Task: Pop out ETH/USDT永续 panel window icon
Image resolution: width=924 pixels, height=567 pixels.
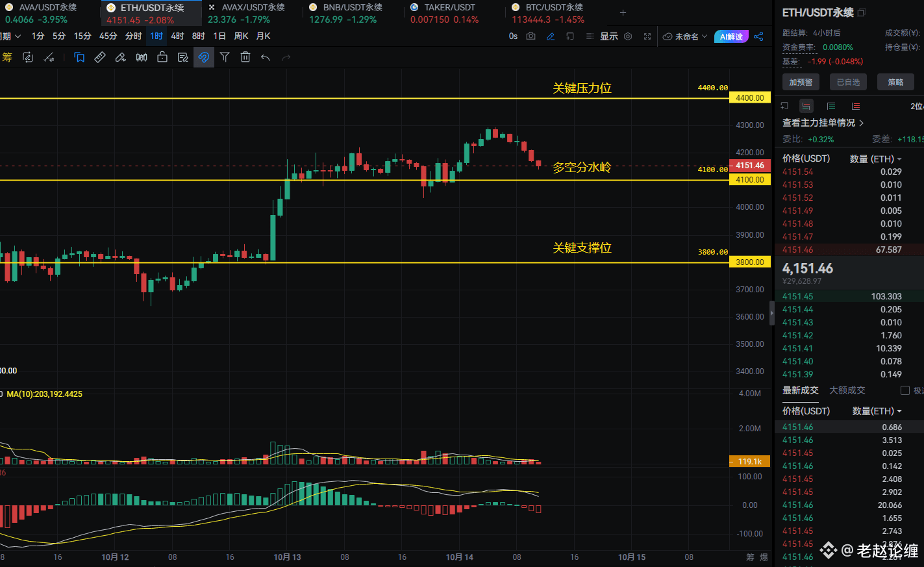Action: click(862, 12)
